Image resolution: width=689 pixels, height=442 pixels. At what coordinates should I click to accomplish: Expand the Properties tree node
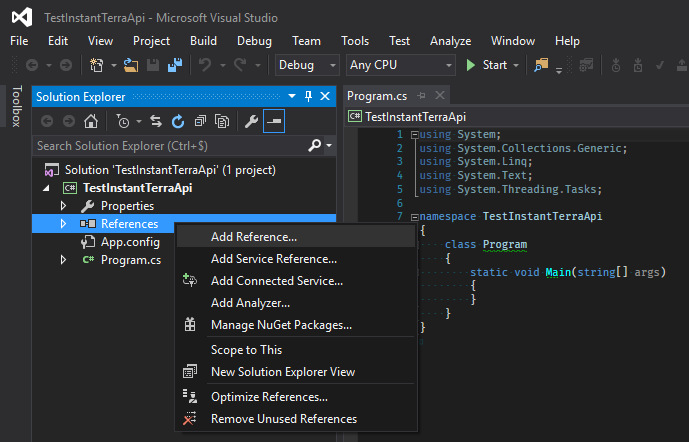click(63, 206)
